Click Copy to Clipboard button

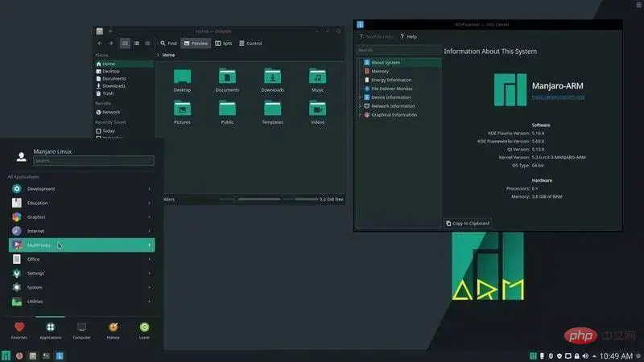[468, 224]
